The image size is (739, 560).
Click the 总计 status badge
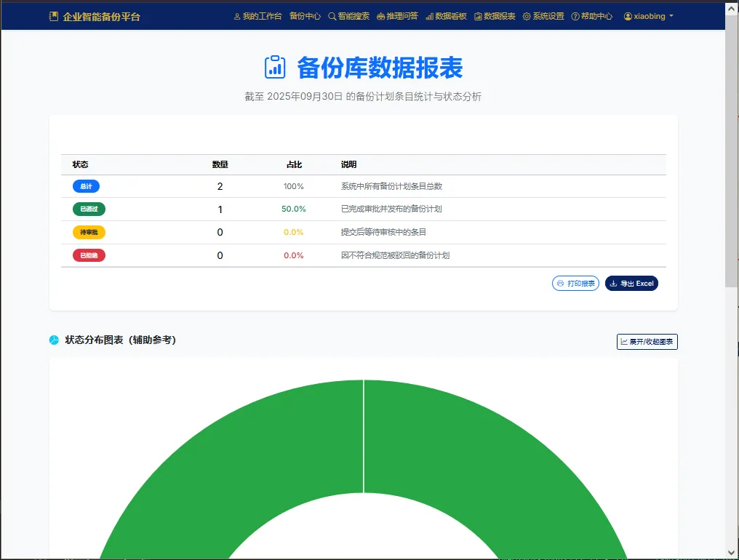(x=86, y=186)
